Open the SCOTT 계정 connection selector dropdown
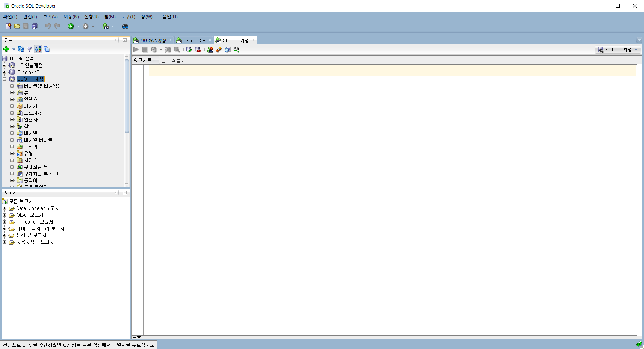 pos(618,50)
